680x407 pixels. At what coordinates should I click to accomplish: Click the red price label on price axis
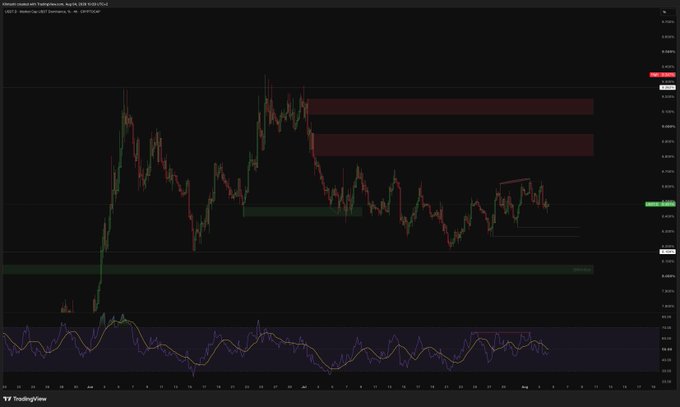[x=662, y=75]
